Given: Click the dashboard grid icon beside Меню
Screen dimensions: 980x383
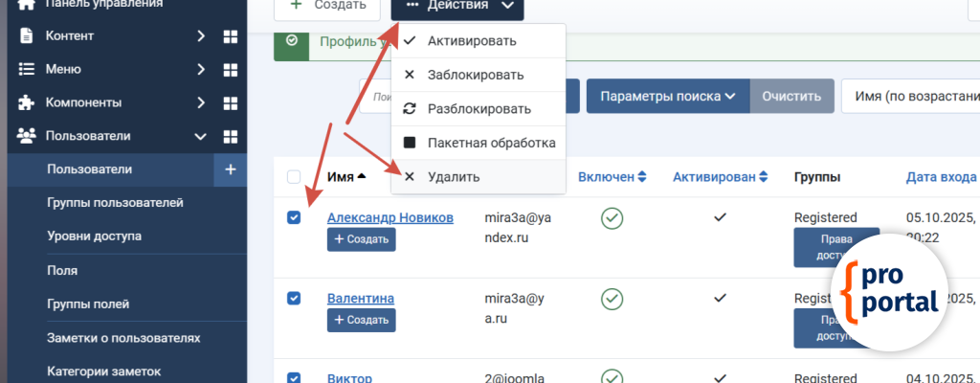Looking at the screenshot, I should 230,70.
